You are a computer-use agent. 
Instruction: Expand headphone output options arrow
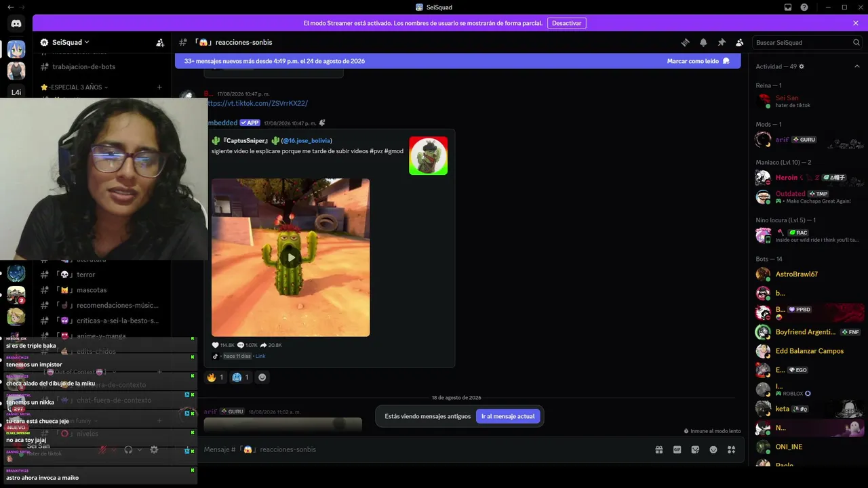140,449
